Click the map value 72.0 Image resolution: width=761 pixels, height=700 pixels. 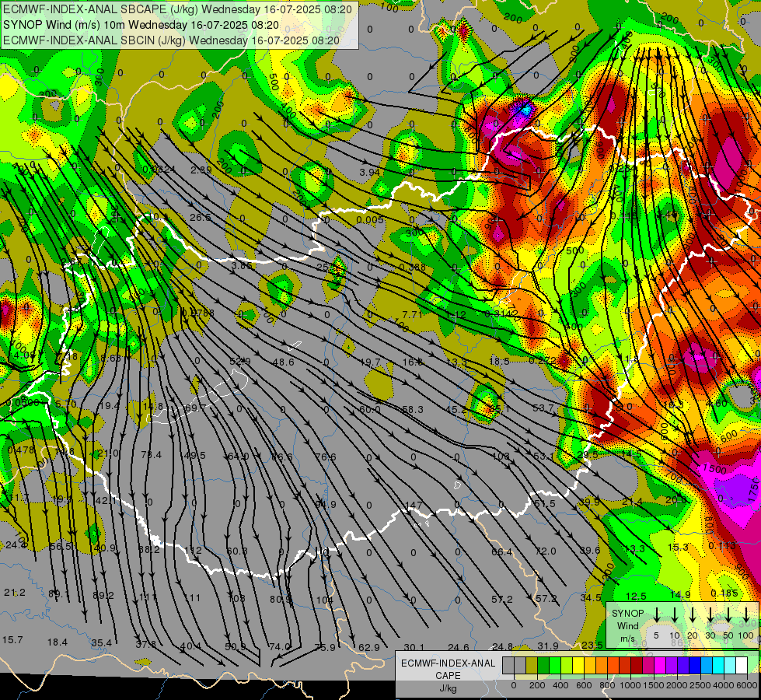pyautogui.click(x=546, y=551)
